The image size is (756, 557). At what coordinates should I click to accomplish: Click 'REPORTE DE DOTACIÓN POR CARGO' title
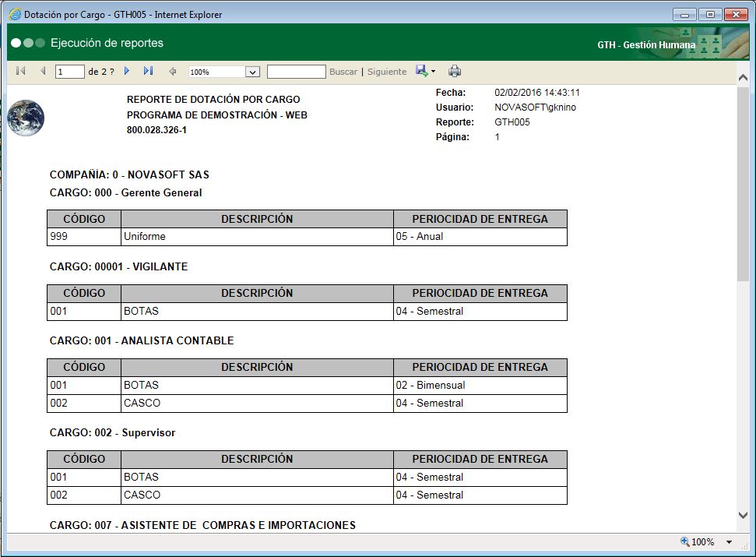(213, 100)
